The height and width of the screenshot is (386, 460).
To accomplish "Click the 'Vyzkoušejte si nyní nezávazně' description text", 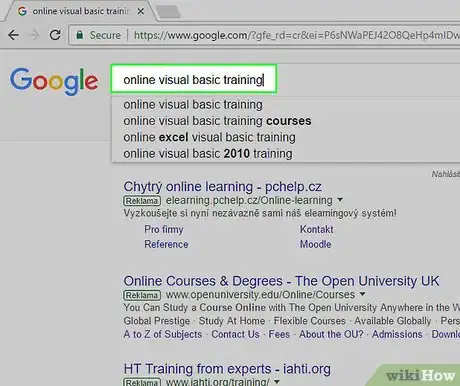I will [260, 213].
